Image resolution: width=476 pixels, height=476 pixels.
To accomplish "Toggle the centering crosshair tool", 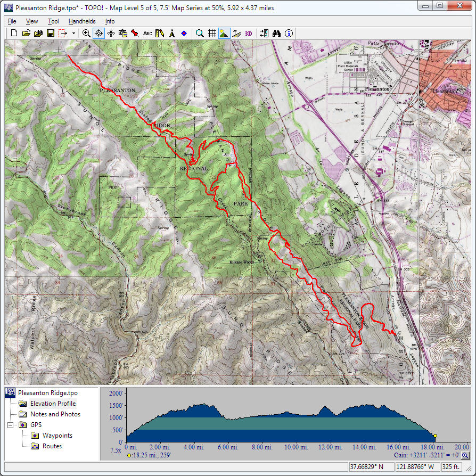I will click(99, 33).
